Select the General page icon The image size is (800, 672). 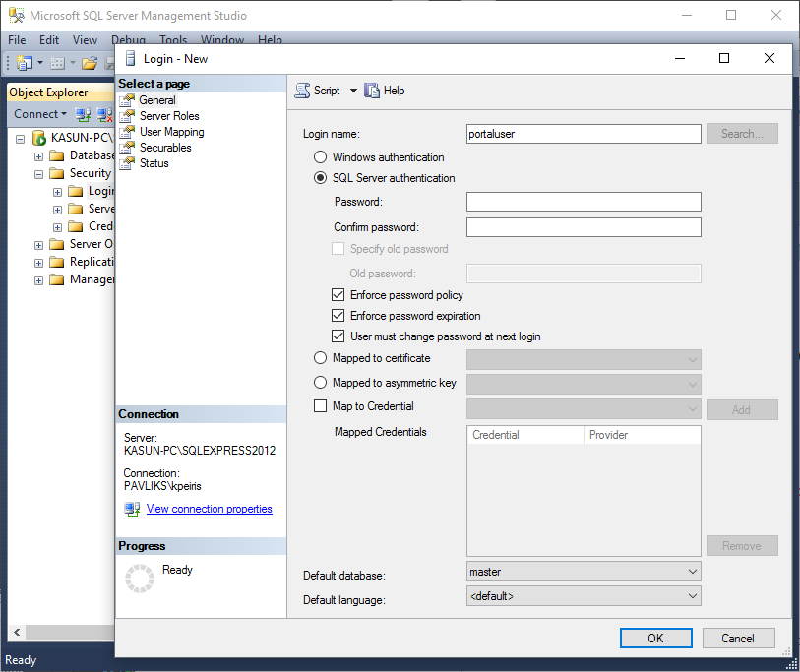127,100
